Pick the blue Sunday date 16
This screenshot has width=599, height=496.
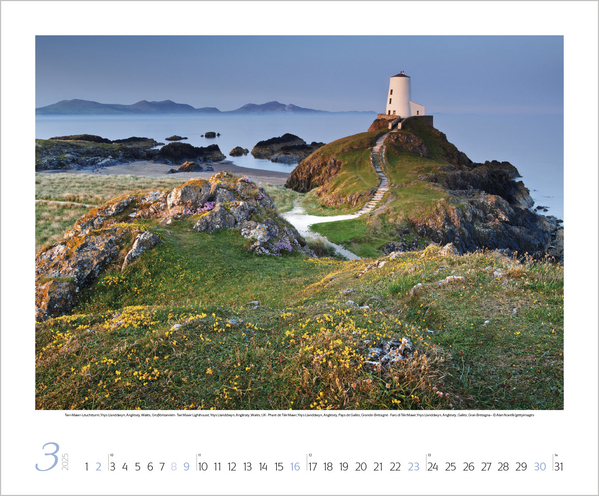295,467
